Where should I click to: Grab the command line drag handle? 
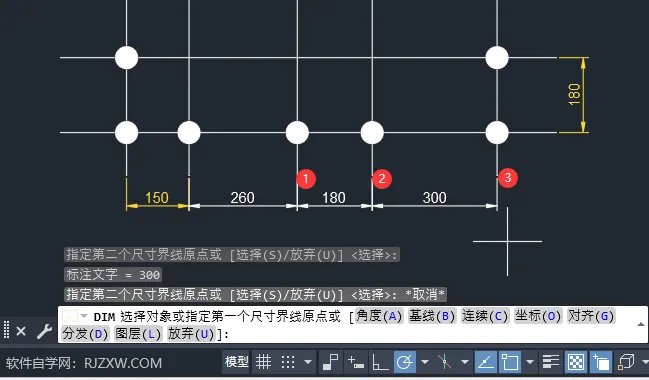pos(6,330)
